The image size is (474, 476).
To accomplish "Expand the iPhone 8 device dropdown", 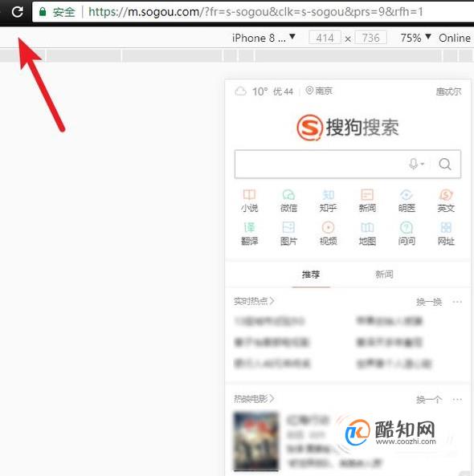I will [x=264, y=38].
